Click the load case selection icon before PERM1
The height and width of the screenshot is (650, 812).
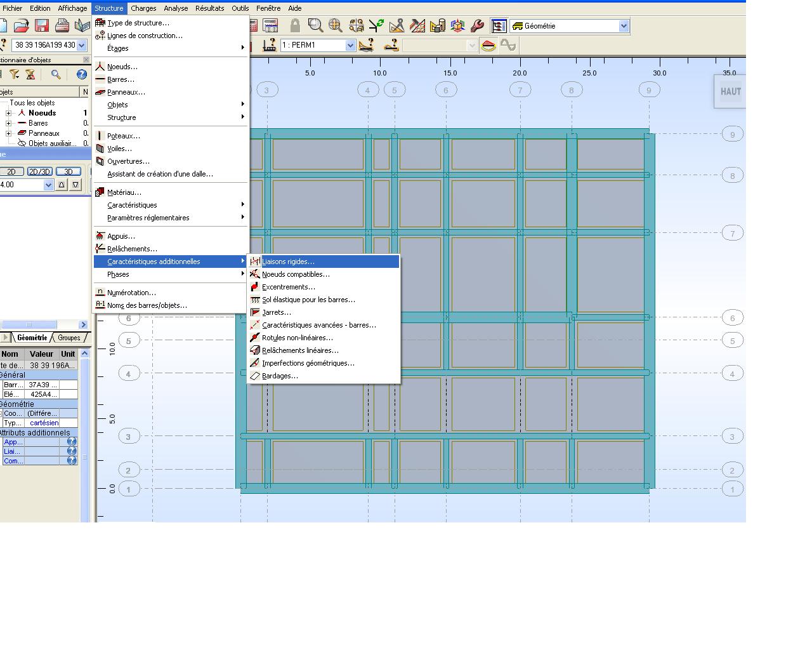269,45
